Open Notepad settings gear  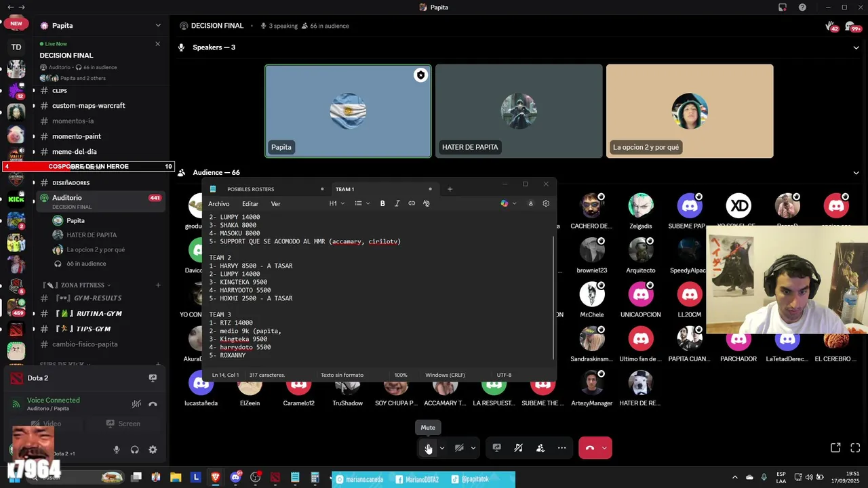(x=546, y=203)
